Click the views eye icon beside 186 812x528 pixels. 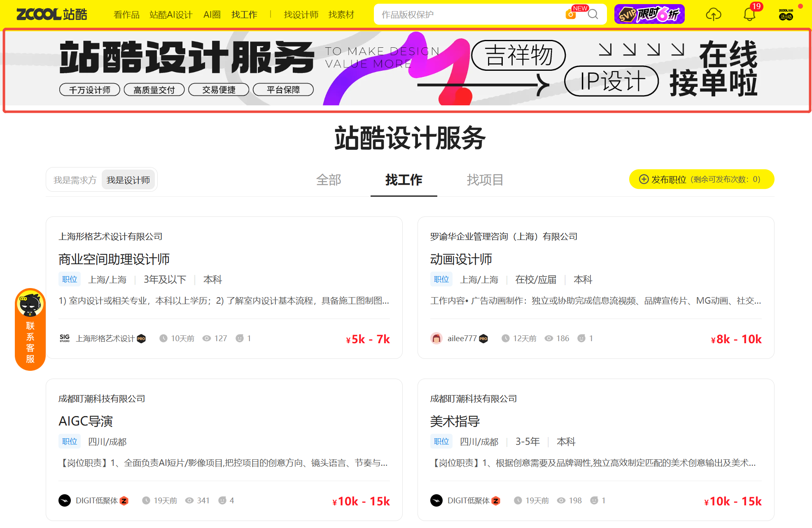coord(549,338)
